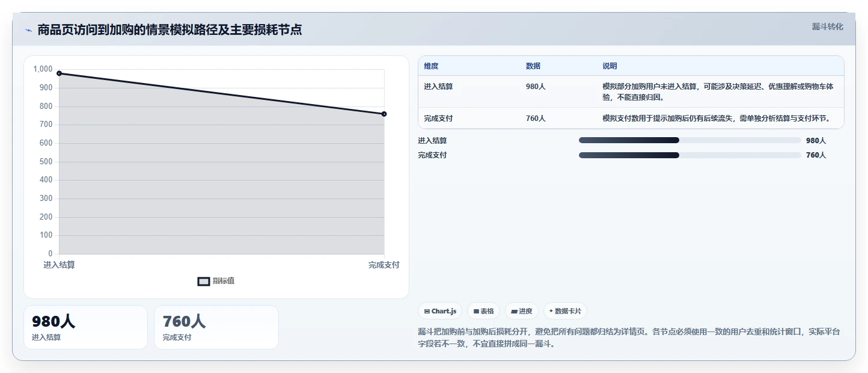Screen dimensions: 868x373
Task: Click the 进度 chip
Action: point(522,311)
